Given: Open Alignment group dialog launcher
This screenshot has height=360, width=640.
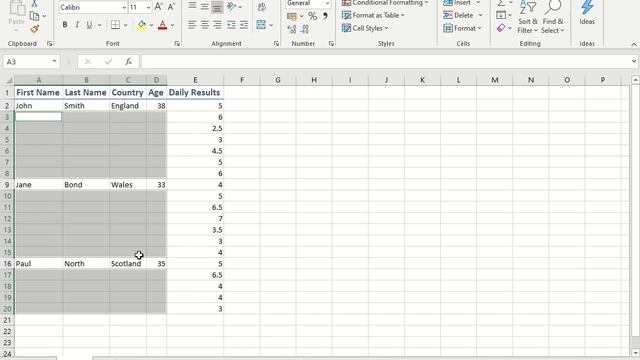Looking at the screenshot, I should point(276,43).
